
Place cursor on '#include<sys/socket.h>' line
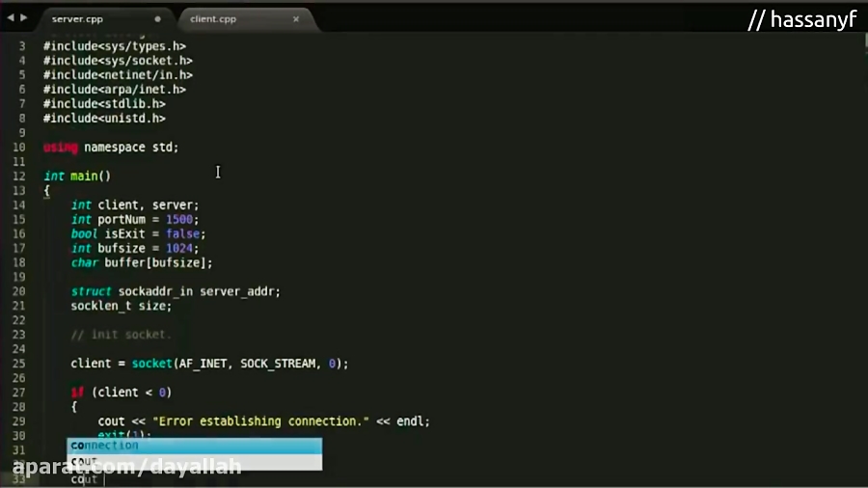tap(118, 61)
